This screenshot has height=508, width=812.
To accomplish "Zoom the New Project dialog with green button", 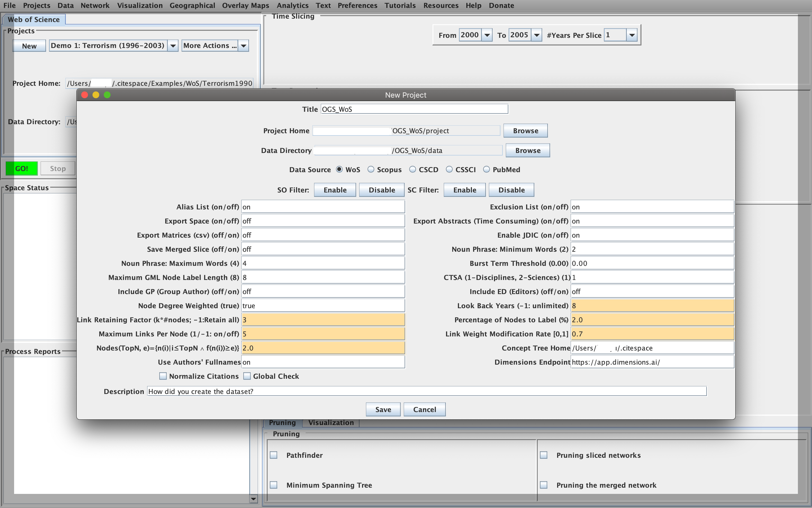I will (x=107, y=95).
